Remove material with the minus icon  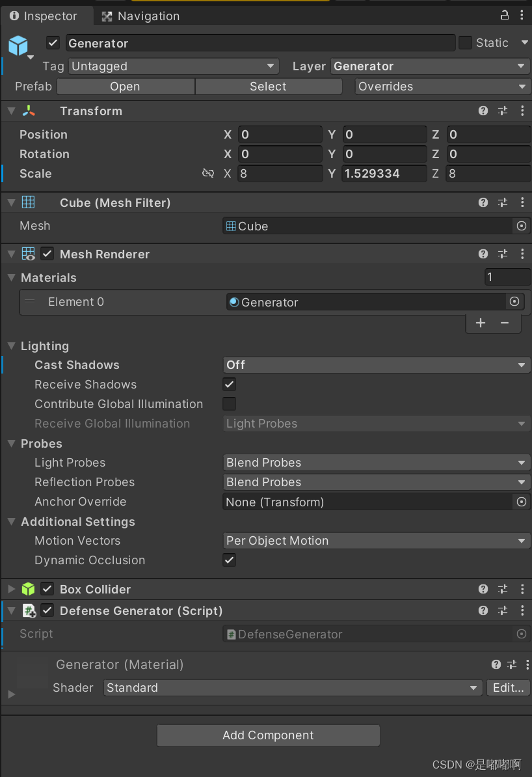505,323
